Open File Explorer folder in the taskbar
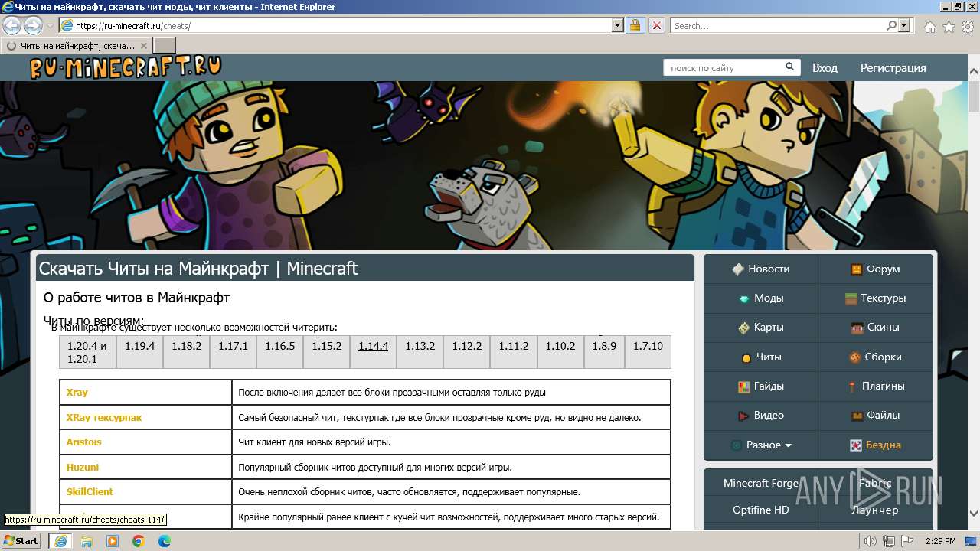The width and height of the screenshot is (980, 551). click(87, 541)
